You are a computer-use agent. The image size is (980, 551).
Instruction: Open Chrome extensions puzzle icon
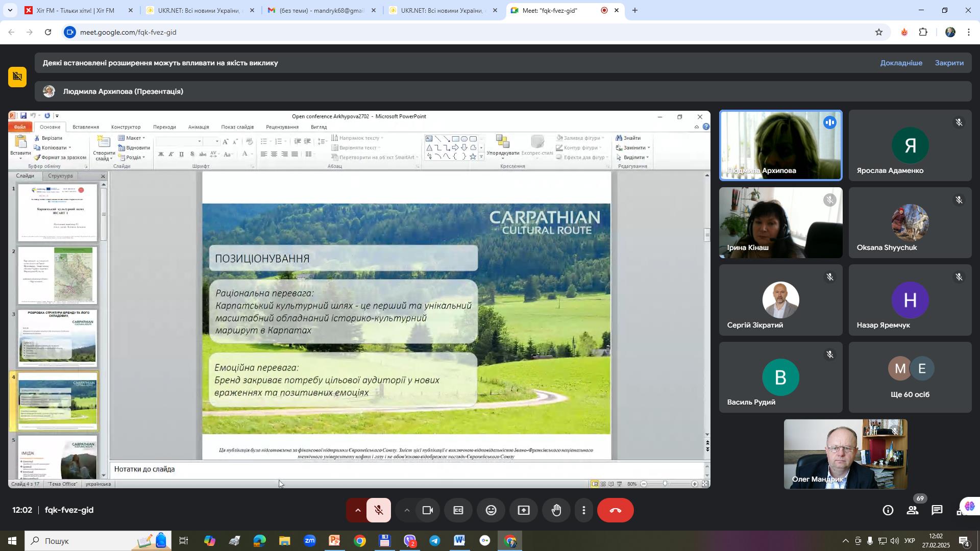coord(923,32)
